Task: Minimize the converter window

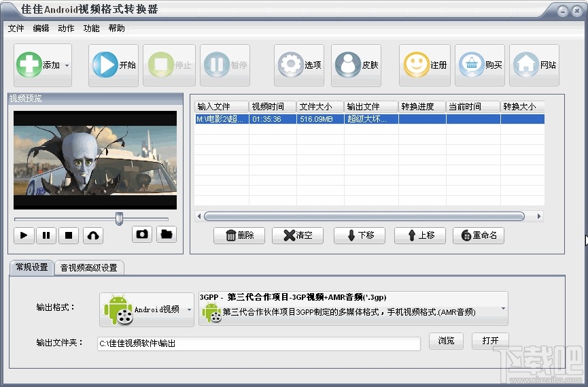Action: coord(562,12)
